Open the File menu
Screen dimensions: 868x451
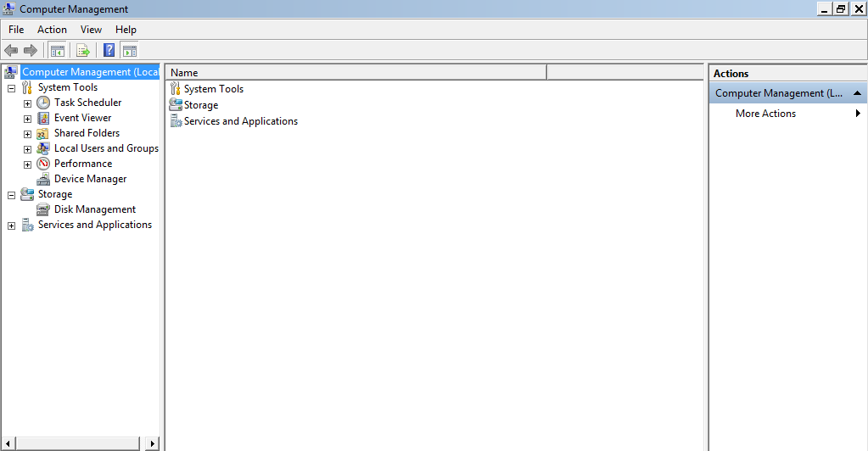pos(16,30)
